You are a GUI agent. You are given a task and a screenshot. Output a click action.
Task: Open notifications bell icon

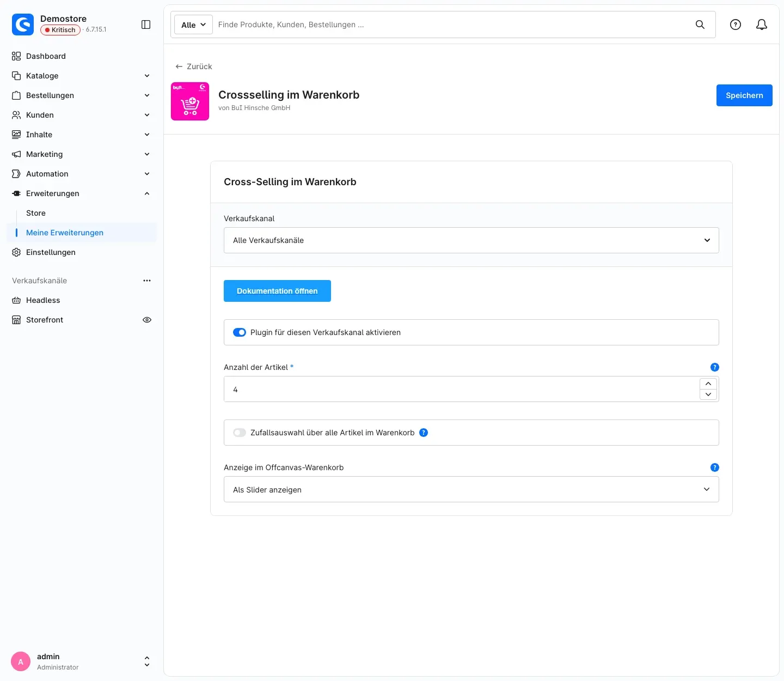pos(762,25)
